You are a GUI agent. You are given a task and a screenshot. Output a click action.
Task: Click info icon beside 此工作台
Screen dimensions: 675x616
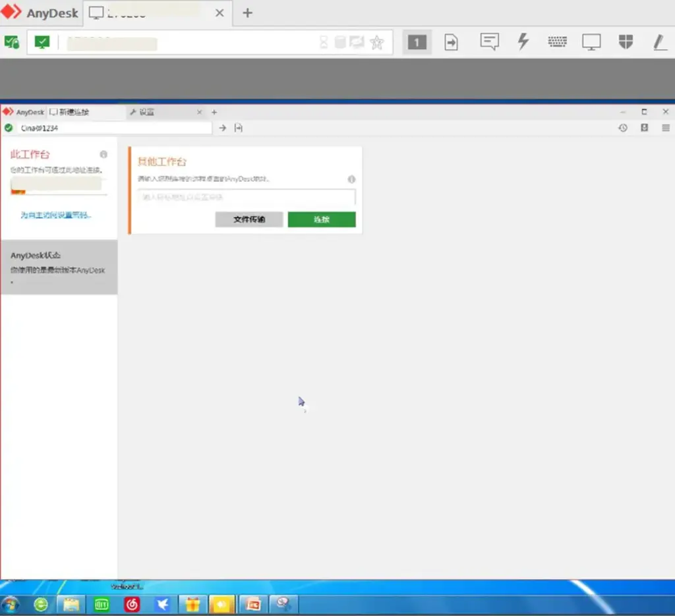103,154
